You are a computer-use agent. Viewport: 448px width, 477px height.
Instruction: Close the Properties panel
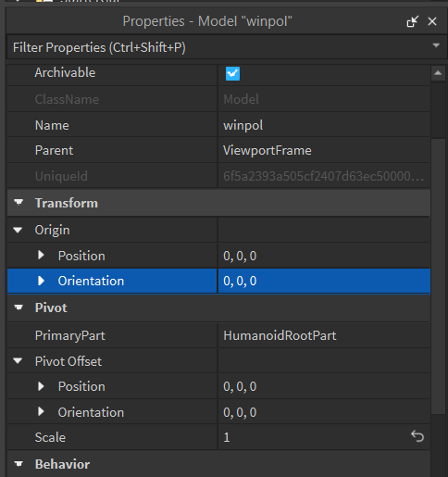pos(432,21)
